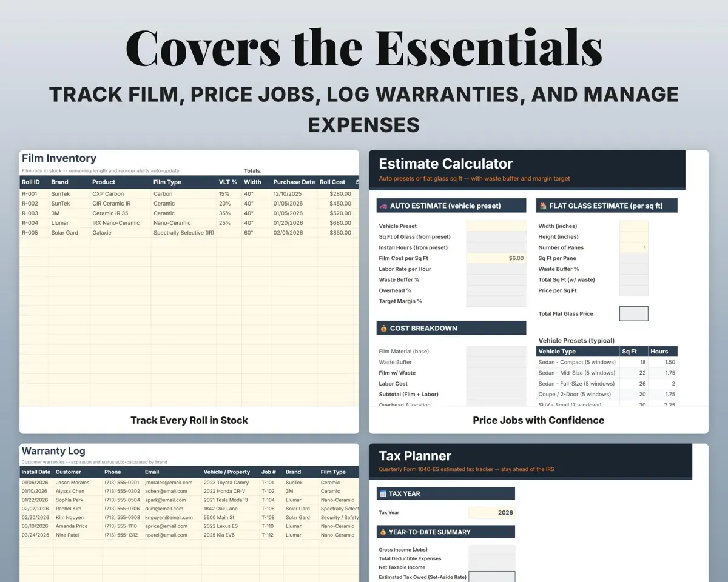The image size is (728, 582).
Task: Select the Height (inches) input cell
Action: point(634,237)
